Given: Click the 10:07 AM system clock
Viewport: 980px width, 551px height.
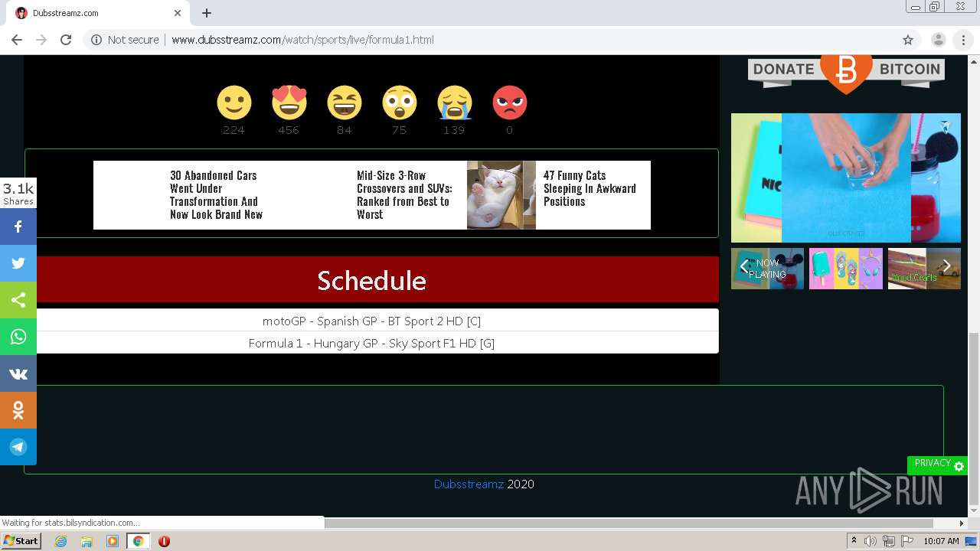Looking at the screenshot, I should pos(941,541).
